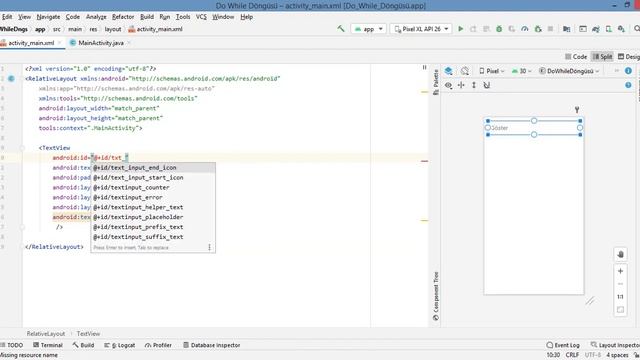Choose @+id/text_input_end_icon suggestion
This screenshot has height=360, width=640.
click(153, 168)
